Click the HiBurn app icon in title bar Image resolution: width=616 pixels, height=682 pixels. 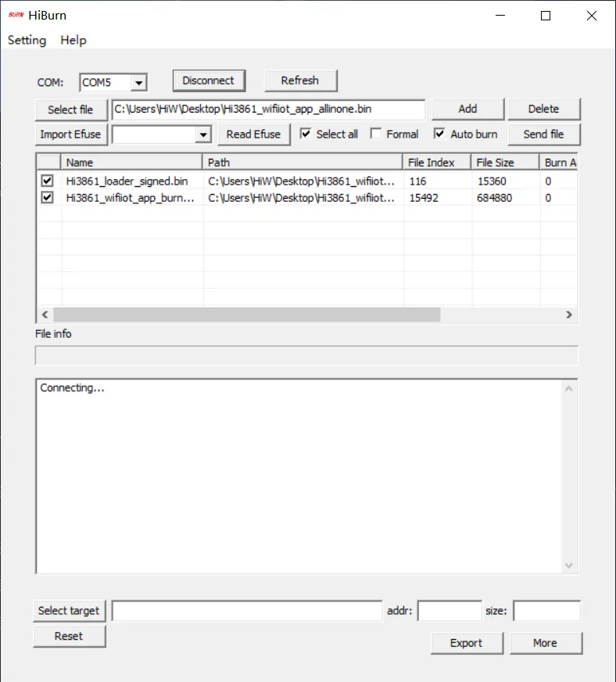16,15
